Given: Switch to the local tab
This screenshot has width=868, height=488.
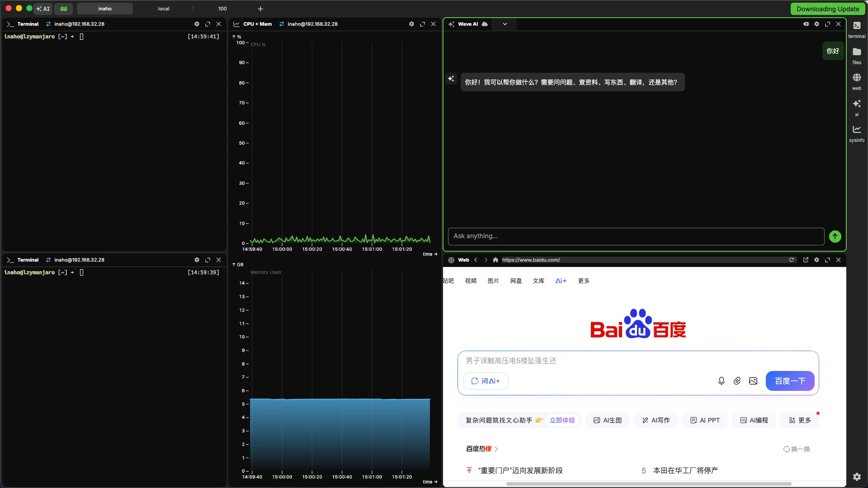Looking at the screenshot, I should (164, 9).
